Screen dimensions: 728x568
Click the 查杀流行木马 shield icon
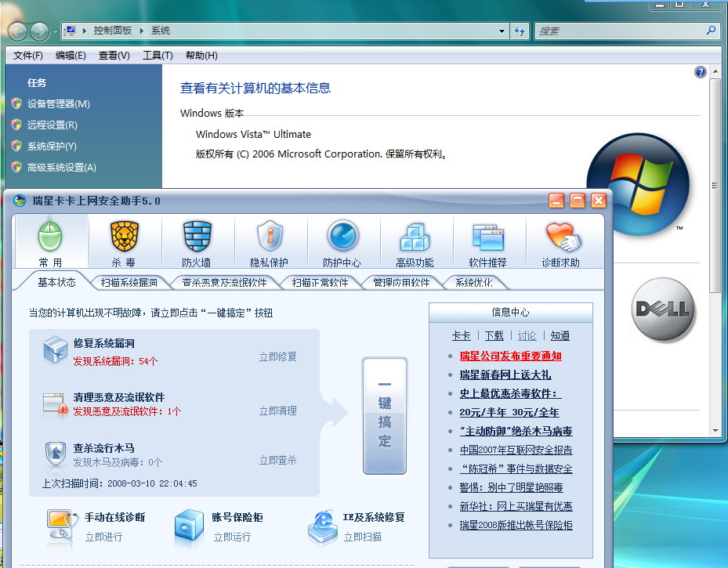[x=56, y=454]
